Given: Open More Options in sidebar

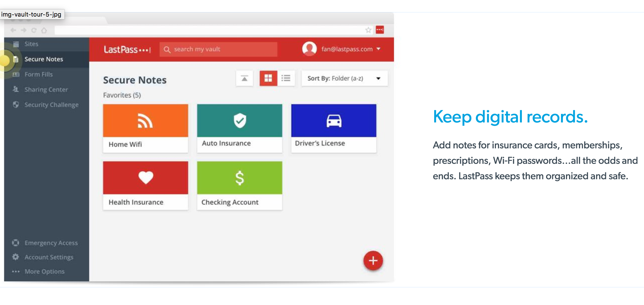Looking at the screenshot, I should coord(44,272).
